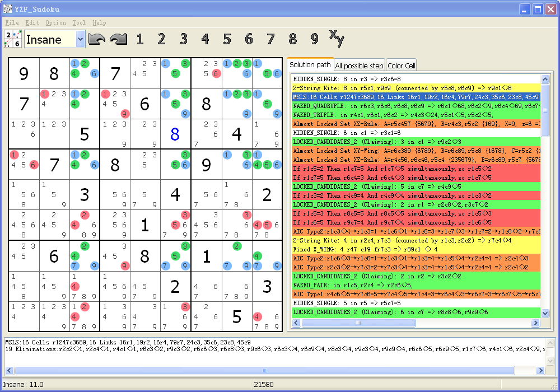This screenshot has height=392, width=560.
Task: Click description panel left scroll arrow
Action: point(10,371)
